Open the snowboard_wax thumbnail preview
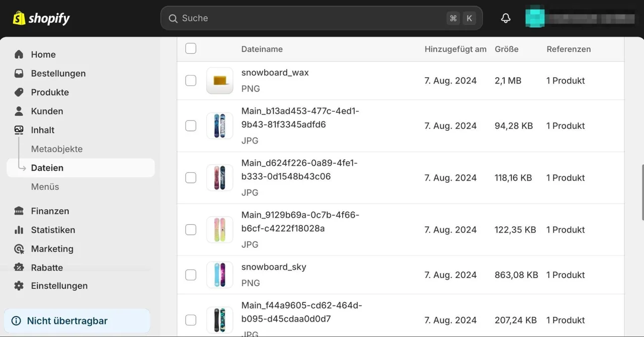 click(220, 81)
